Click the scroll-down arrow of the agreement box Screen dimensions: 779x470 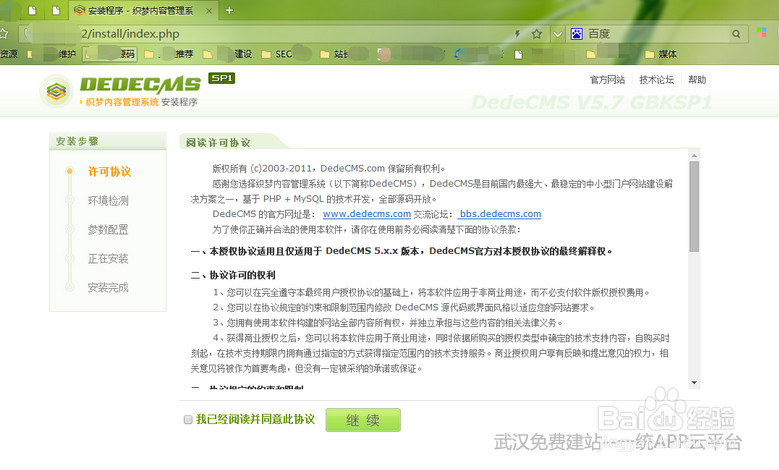694,383
